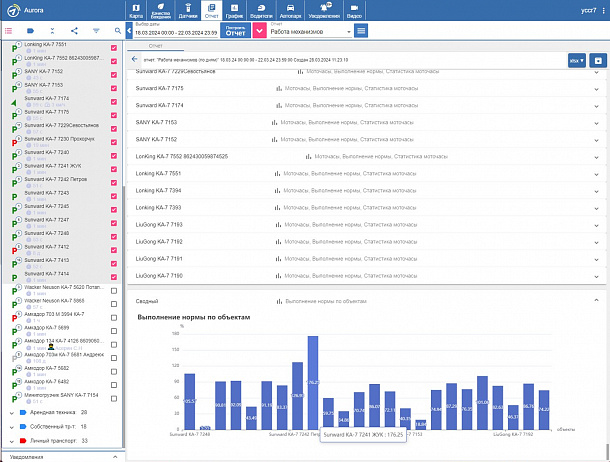Uncheck Sunward KA-7 7240 checkbox
This screenshot has height=462, width=610.
(x=114, y=156)
